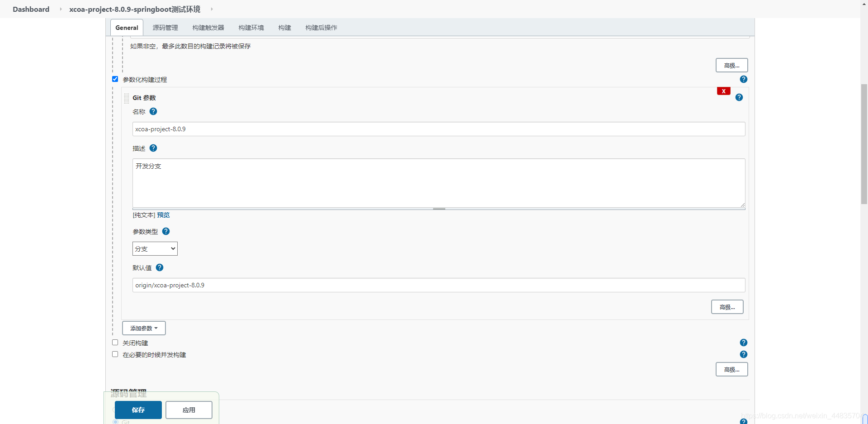Click 高级 button below 并发构建 option

click(731, 369)
